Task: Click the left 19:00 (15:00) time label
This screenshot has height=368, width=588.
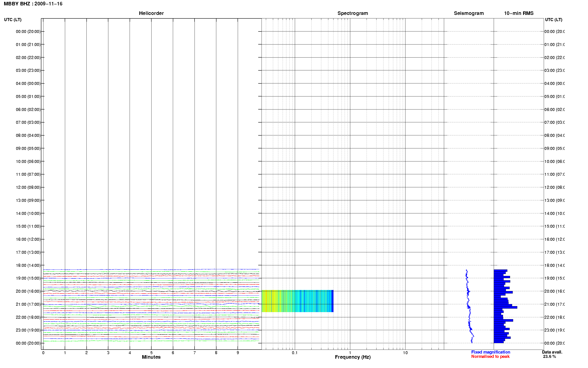Action: (x=28, y=278)
